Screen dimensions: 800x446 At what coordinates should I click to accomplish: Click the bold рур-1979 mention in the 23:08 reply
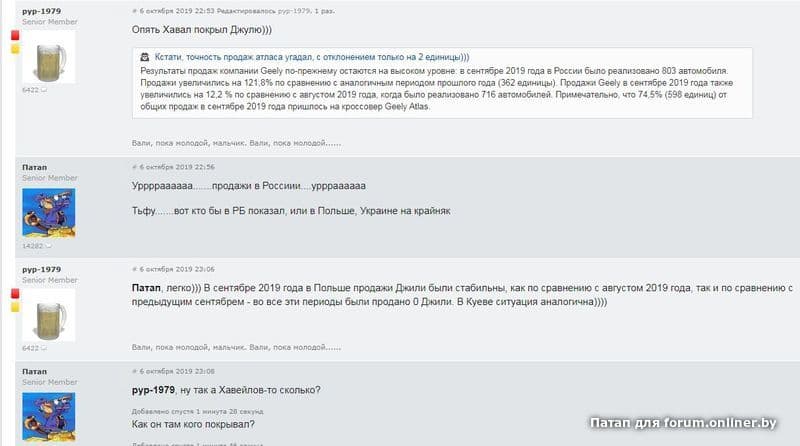[x=153, y=390]
